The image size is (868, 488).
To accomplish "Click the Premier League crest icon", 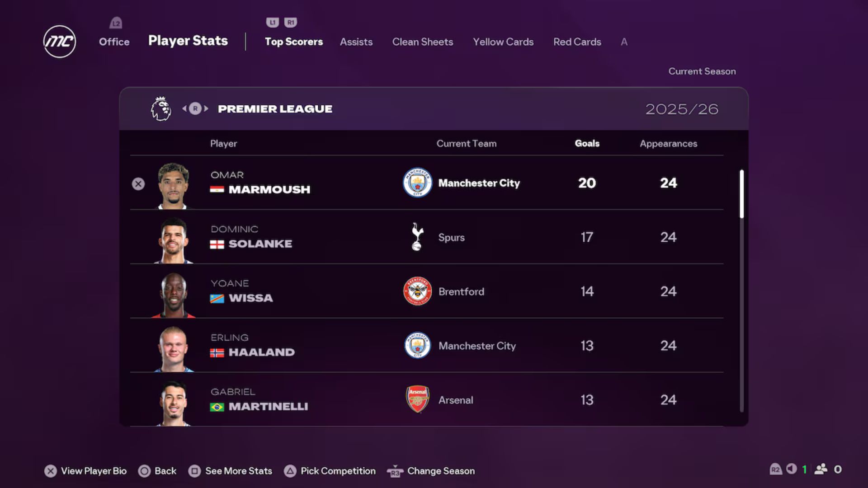I will pyautogui.click(x=160, y=109).
